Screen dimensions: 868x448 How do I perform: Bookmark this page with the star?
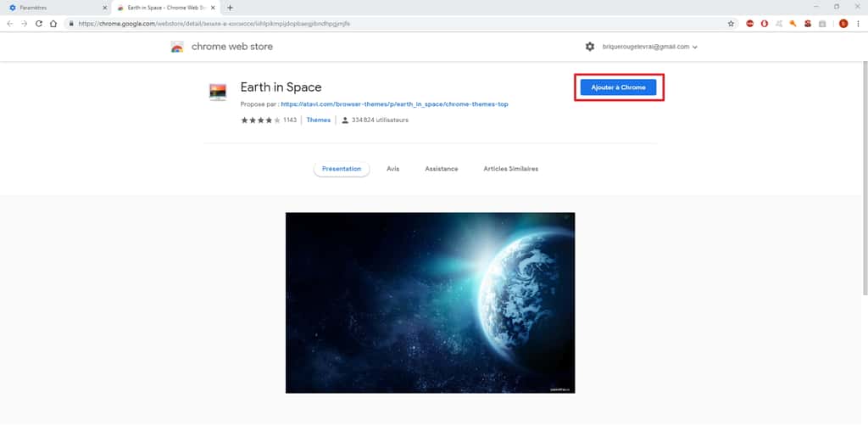click(x=731, y=24)
